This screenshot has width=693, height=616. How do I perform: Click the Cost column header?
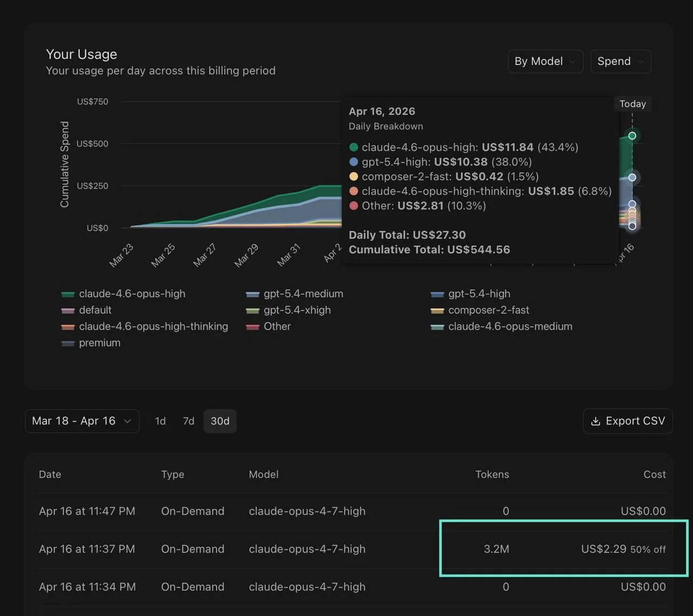655,474
